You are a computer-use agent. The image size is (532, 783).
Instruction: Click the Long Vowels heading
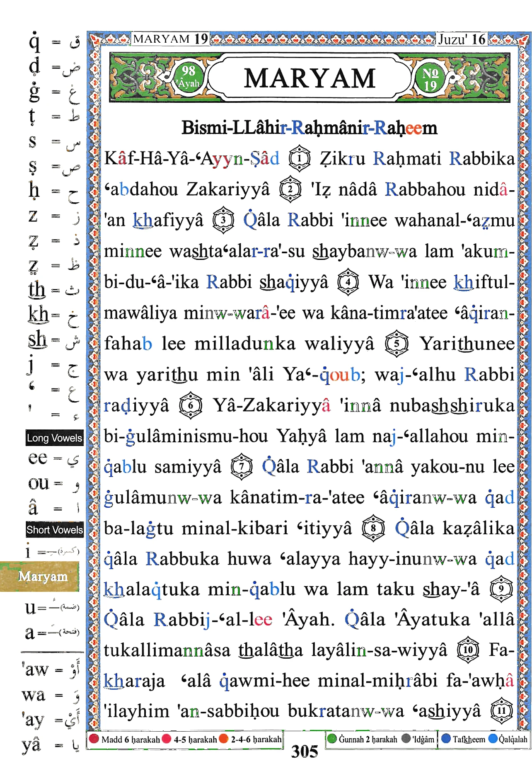[x=54, y=438]
